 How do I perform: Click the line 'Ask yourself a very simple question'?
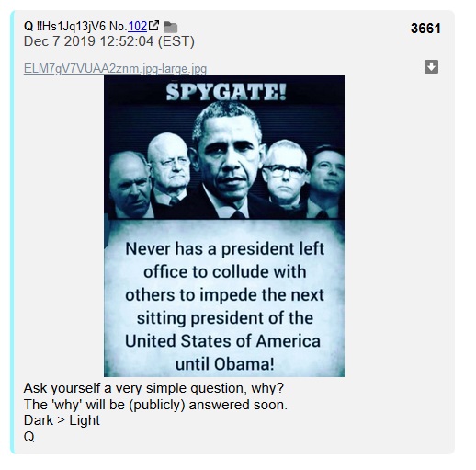(153, 388)
